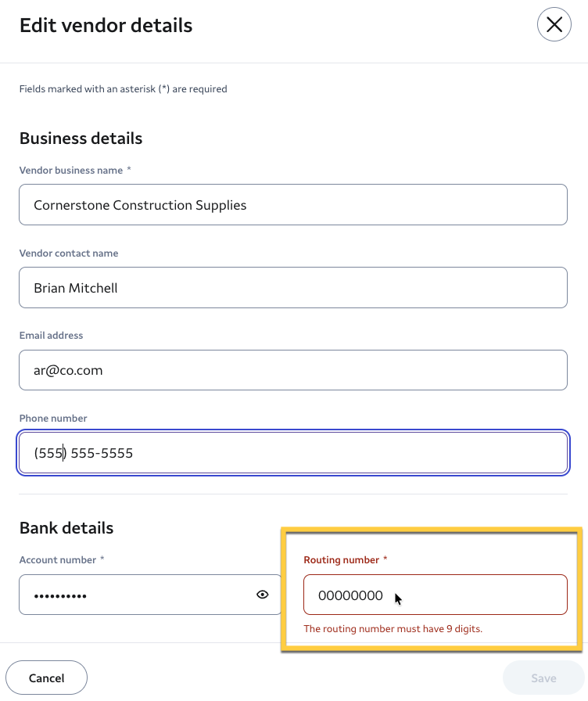
Task: Click the Cancel button
Action: coord(46,678)
